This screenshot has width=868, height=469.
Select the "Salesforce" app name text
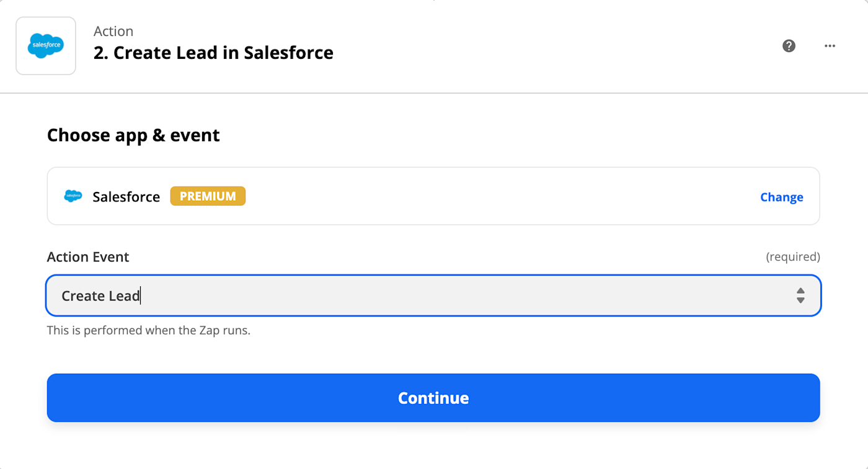click(126, 197)
